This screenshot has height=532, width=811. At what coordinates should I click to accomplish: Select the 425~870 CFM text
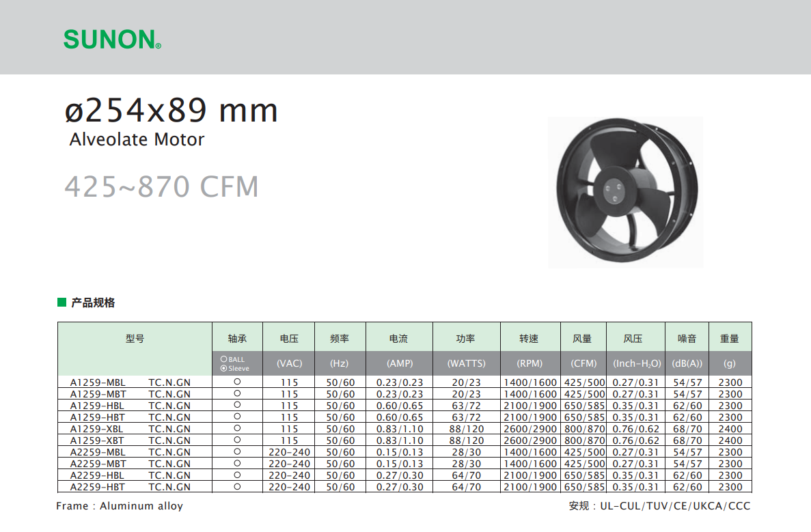pyautogui.click(x=161, y=186)
